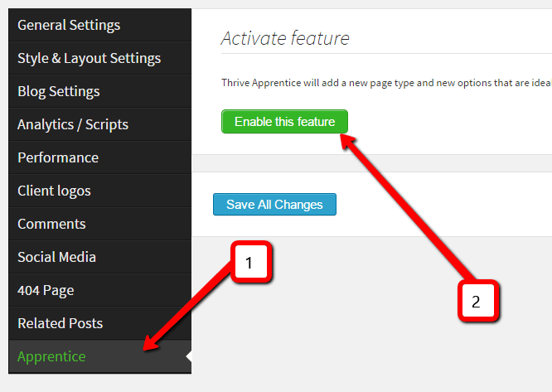This screenshot has height=392, width=552.
Task: Switch to the Comments section
Action: click(100, 224)
